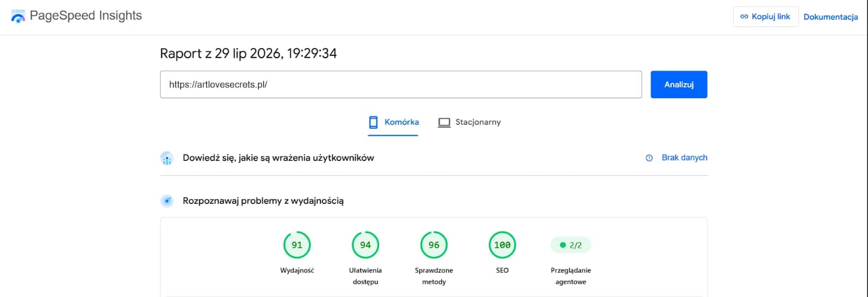This screenshot has width=868, height=297.
Task: Open the Dokumentacja link
Action: (831, 16)
